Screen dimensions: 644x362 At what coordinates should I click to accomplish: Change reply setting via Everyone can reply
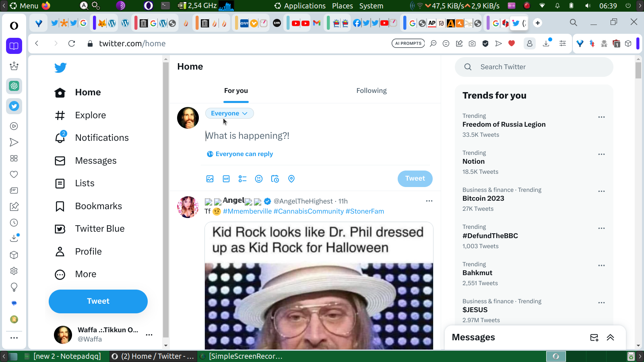[x=240, y=154]
